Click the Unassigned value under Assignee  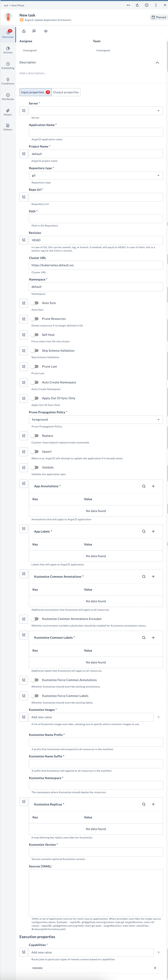tap(30, 50)
